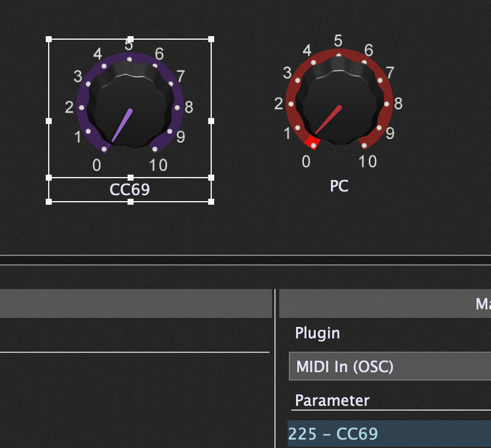The image size is (491, 448).
Task: Click the 10 mark on the purple knob
Action: (158, 164)
